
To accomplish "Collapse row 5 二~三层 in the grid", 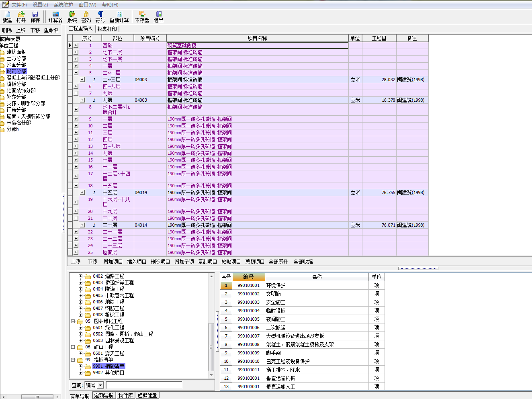I will point(76,73).
